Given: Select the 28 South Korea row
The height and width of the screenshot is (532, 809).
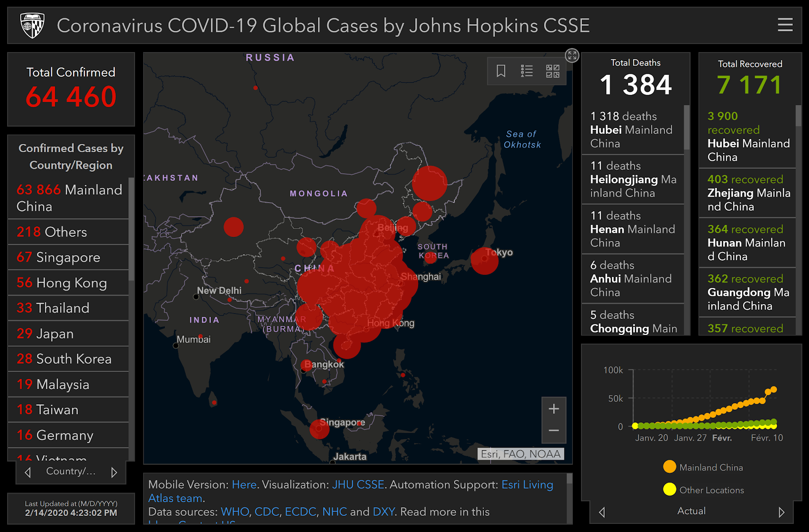Looking at the screenshot, I should coord(68,359).
